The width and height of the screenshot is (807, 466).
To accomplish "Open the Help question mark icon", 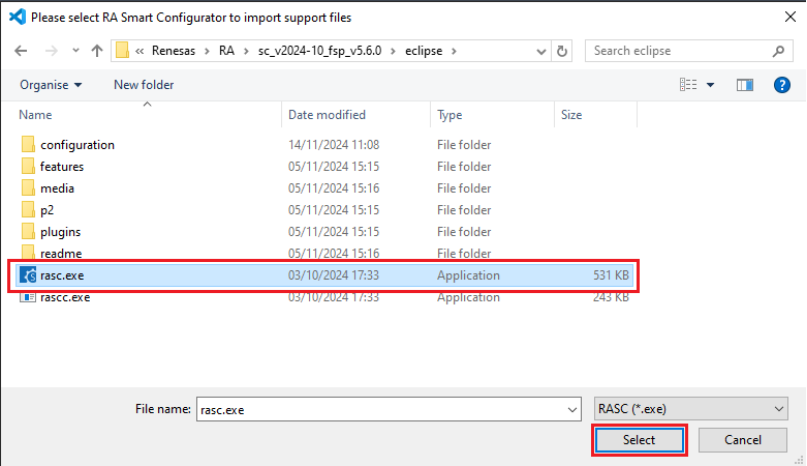I will pyautogui.click(x=782, y=85).
